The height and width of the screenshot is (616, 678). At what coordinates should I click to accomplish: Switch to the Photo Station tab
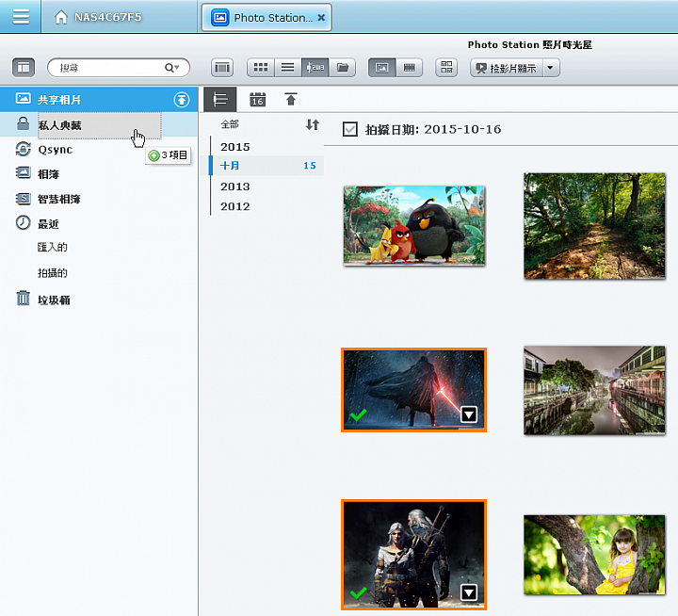(x=266, y=18)
